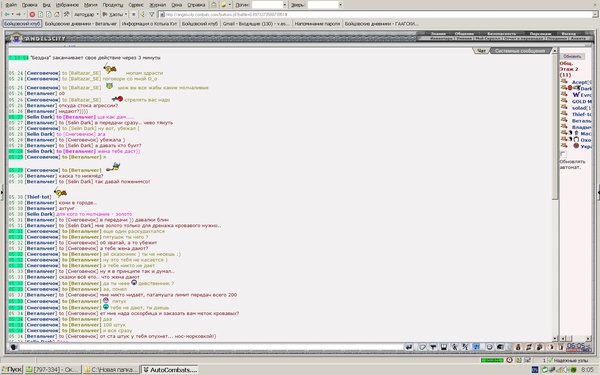Switch to Информация о Котька Юл tab
This screenshot has width=600, height=375.
click(x=149, y=24)
